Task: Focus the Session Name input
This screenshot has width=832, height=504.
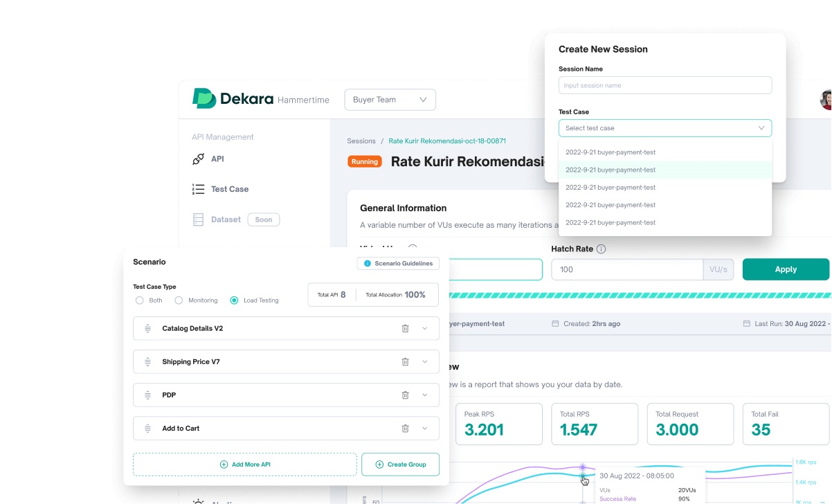Action: (665, 85)
